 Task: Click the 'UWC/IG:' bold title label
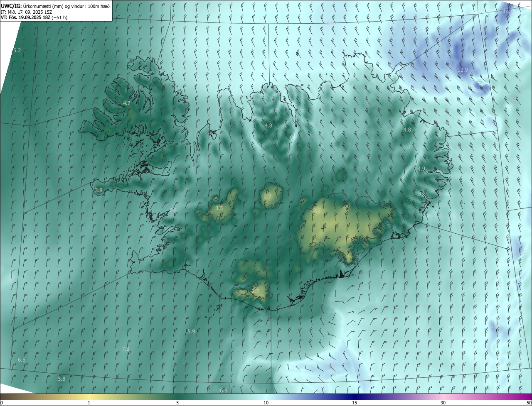(11, 6)
